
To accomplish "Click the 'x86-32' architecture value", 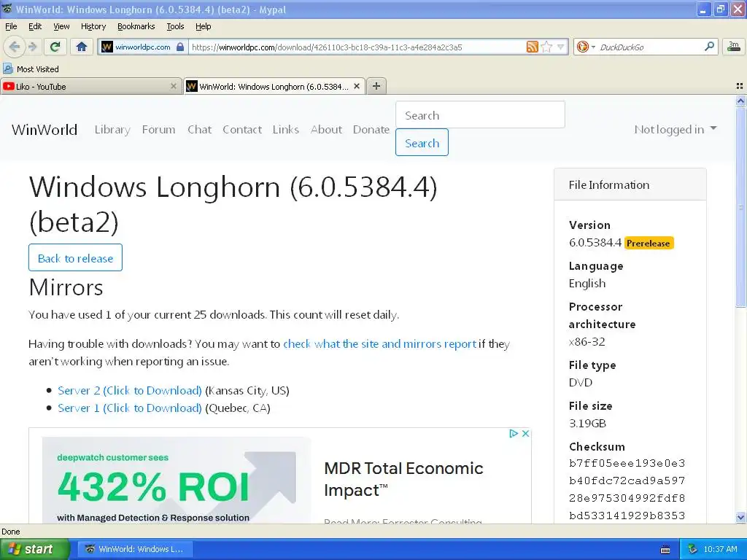I will pos(587,341).
